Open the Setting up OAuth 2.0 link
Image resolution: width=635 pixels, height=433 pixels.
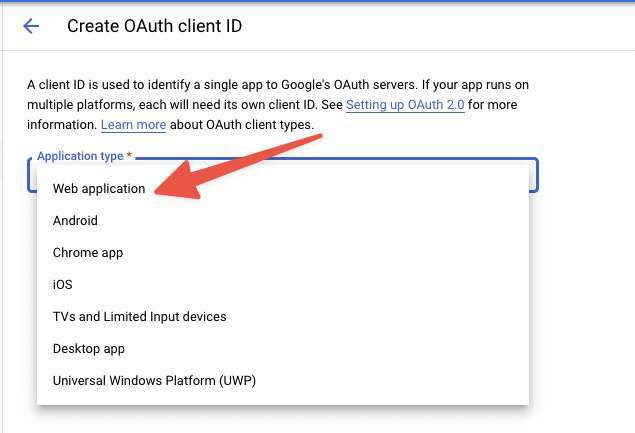405,105
